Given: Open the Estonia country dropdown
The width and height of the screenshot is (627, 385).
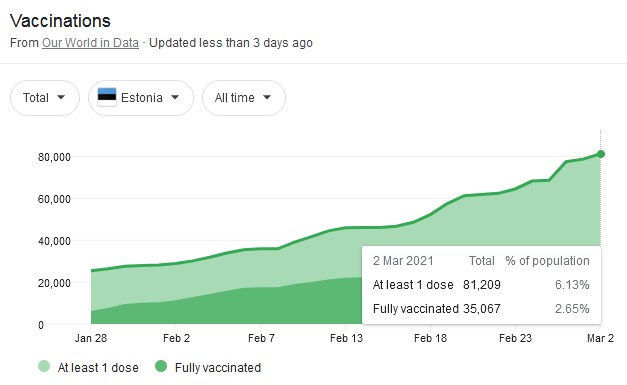Looking at the screenshot, I should tap(141, 98).
